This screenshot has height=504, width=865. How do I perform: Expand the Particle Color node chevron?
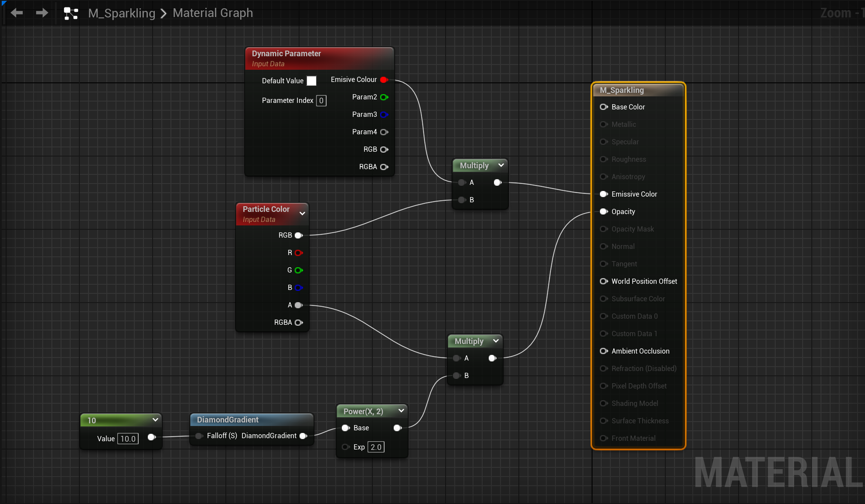(x=302, y=213)
